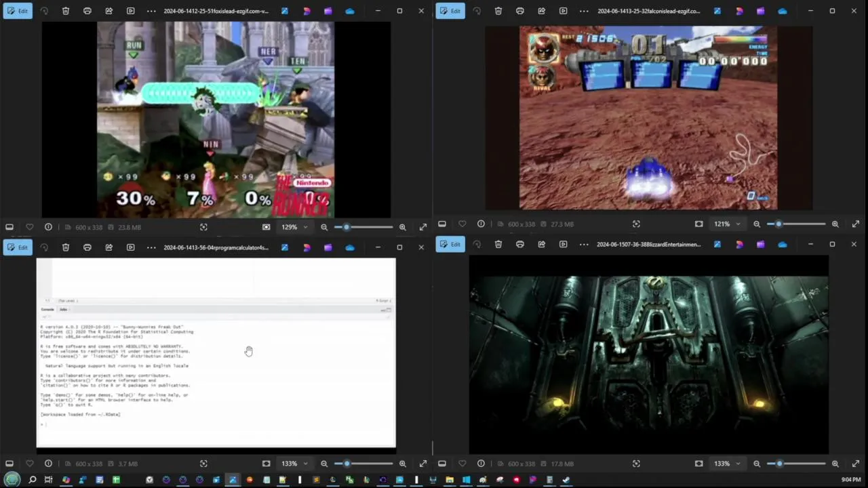Adjust zoom slider in the falconislead window
Viewport: 868px width, 488px height.
tap(796, 224)
